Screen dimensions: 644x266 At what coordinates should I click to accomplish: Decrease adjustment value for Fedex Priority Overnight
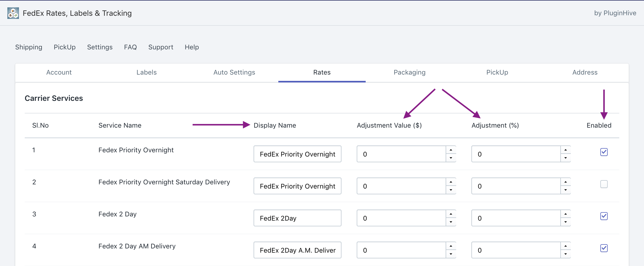451,158
